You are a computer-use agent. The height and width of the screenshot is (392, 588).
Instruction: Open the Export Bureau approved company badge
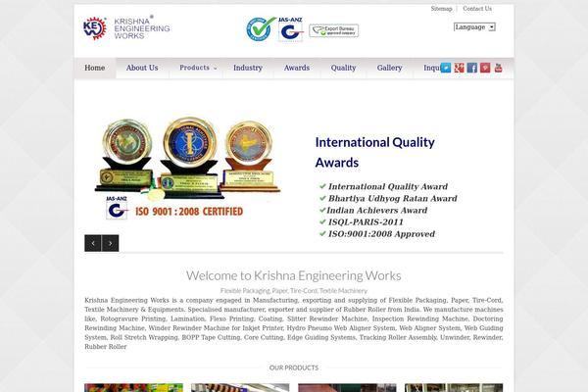point(334,30)
